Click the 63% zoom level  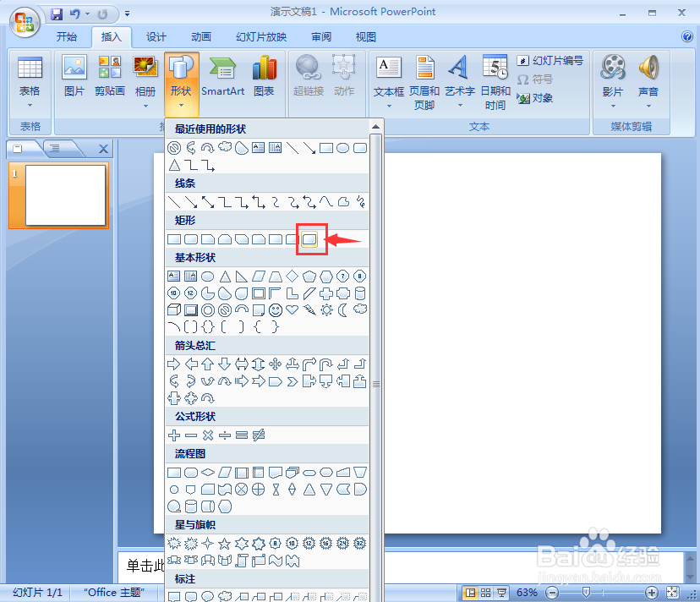coord(527,593)
